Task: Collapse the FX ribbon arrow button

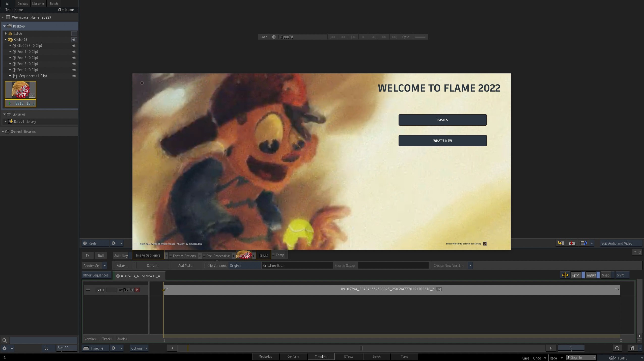Action: (x=637, y=252)
